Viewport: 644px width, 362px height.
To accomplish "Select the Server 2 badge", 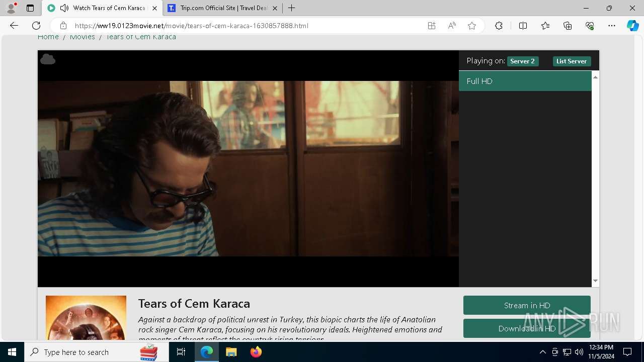I will 522,61.
